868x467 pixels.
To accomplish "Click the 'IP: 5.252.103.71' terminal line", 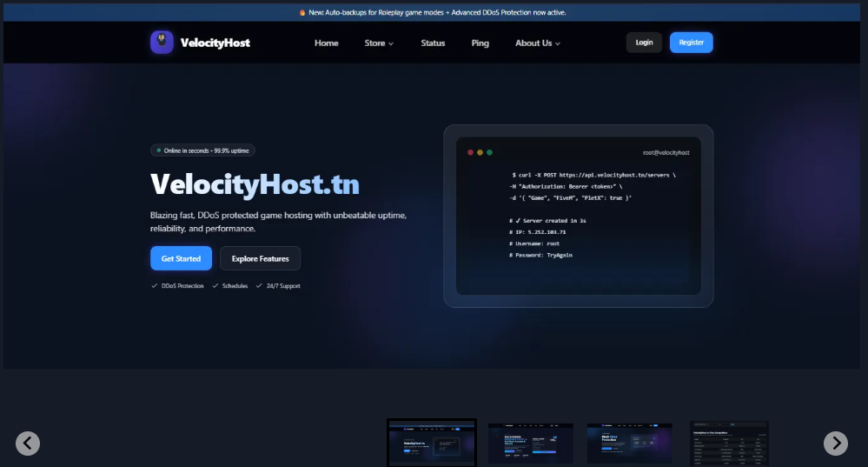I will point(538,232).
